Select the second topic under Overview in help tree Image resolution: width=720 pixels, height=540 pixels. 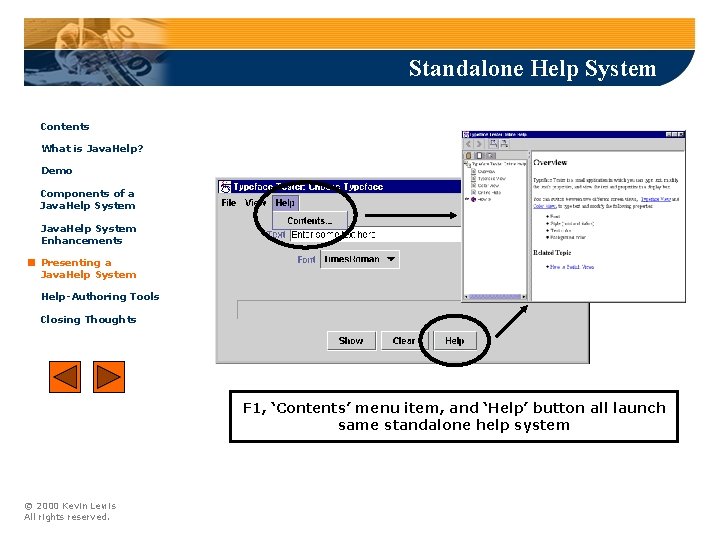491,178
